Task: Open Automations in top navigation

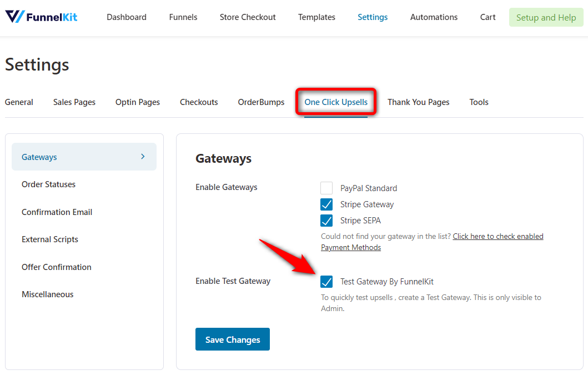Action: point(434,17)
